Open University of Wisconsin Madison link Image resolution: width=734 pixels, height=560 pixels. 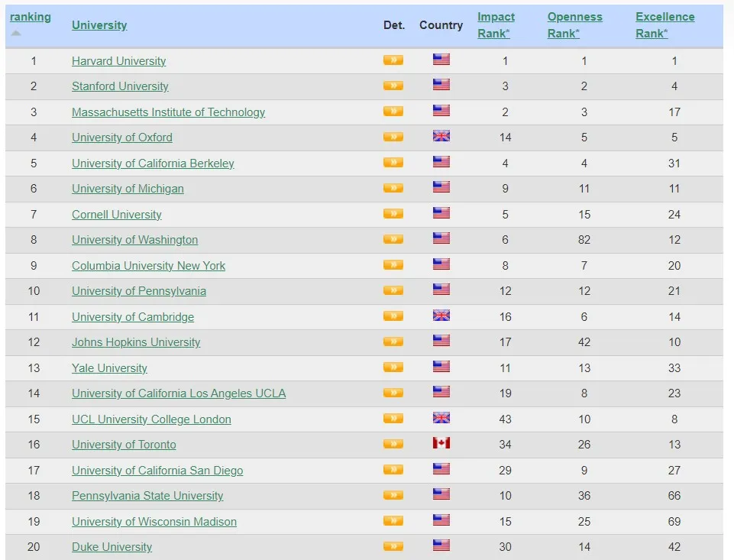[154, 522]
